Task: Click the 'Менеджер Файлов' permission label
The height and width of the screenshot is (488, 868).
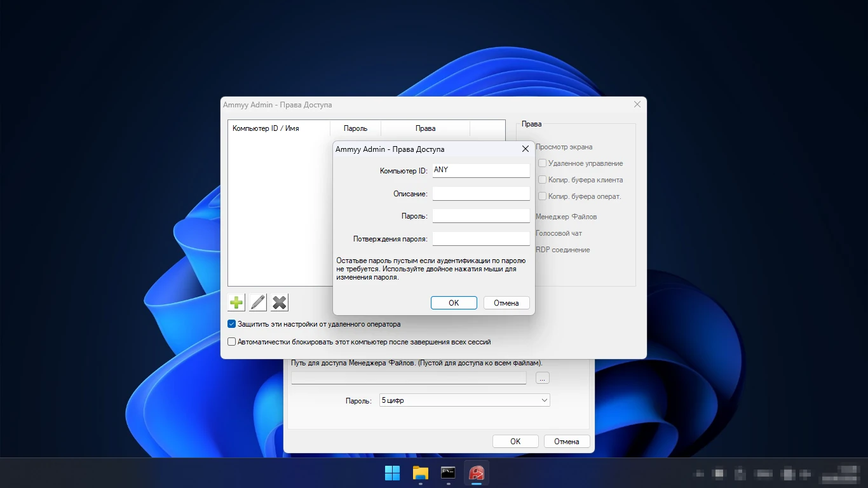Action: click(x=566, y=217)
